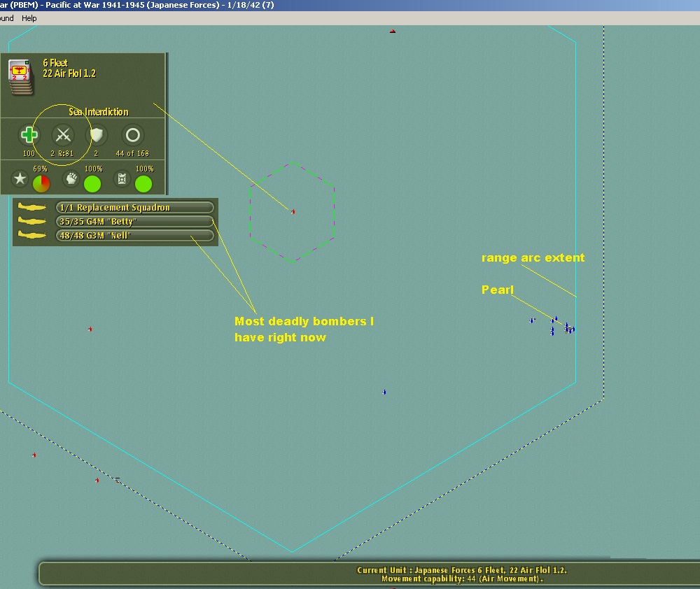Click the 22 Air Flotilla unit counter icon

click(x=20, y=77)
